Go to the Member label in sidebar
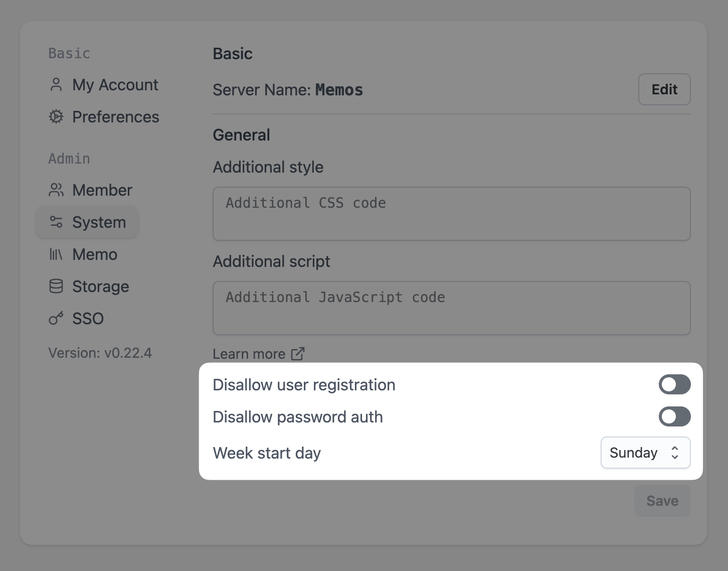Image resolution: width=728 pixels, height=571 pixels. pyautogui.click(x=102, y=190)
